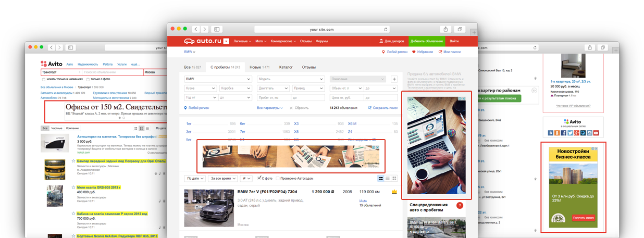The width and height of the screenshot is (644, 238).
Task: Click 'Сохранить поиск' link
Action: click(x=382, y=108)
